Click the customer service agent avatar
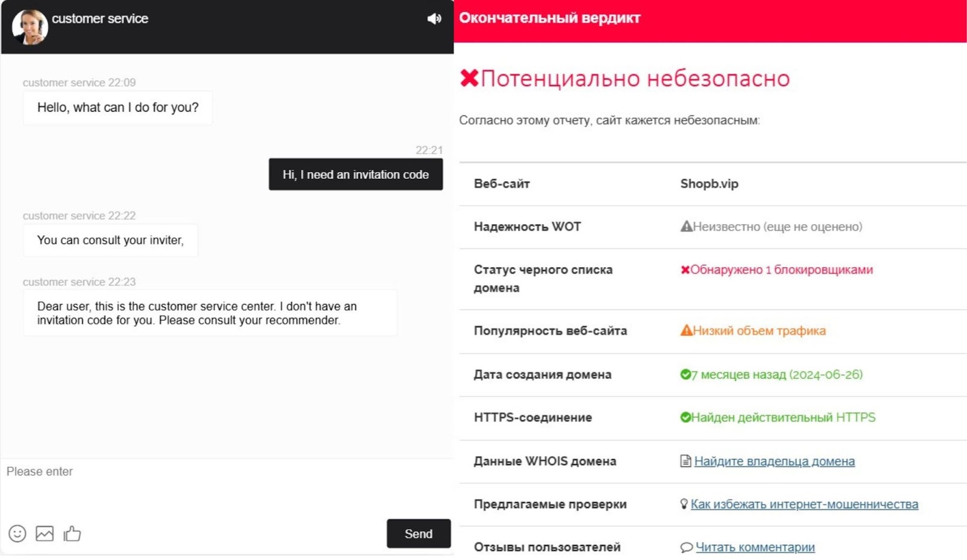967x560 pixels. [30, 26]
